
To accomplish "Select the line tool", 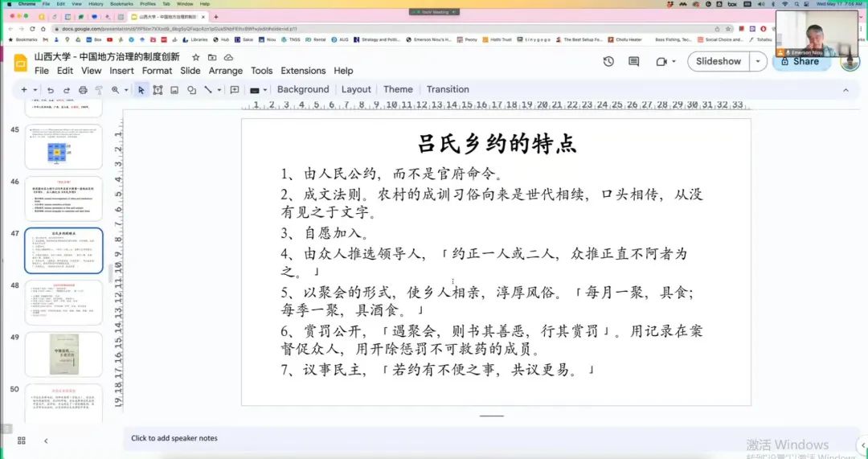I will tap(209, 90).
